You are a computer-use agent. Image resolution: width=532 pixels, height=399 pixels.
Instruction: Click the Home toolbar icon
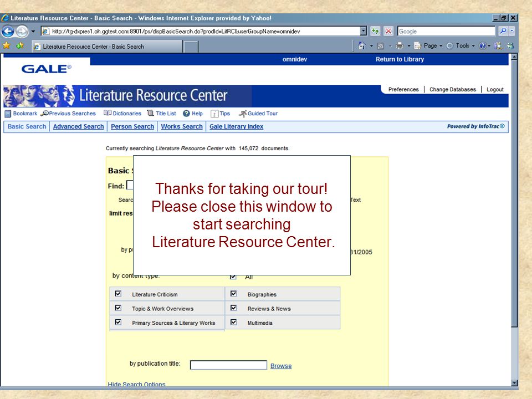(x=362, y=45)
